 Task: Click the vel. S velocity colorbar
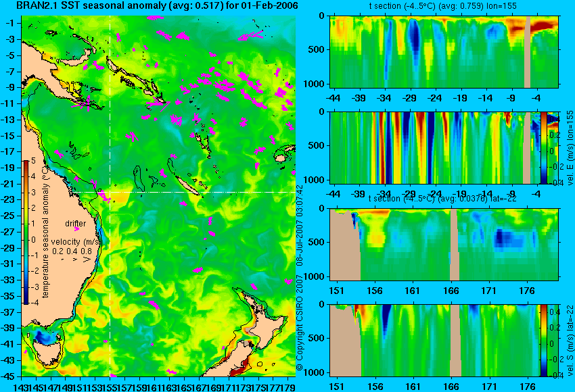(x=544, y=340)
